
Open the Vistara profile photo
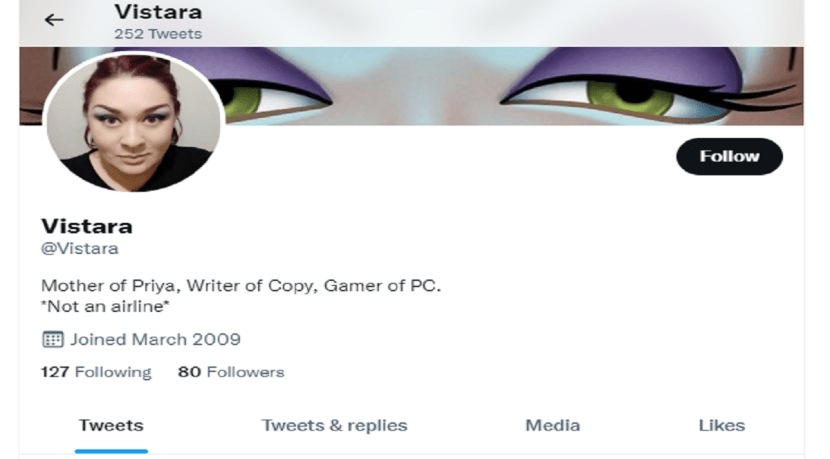pos(133,122)
